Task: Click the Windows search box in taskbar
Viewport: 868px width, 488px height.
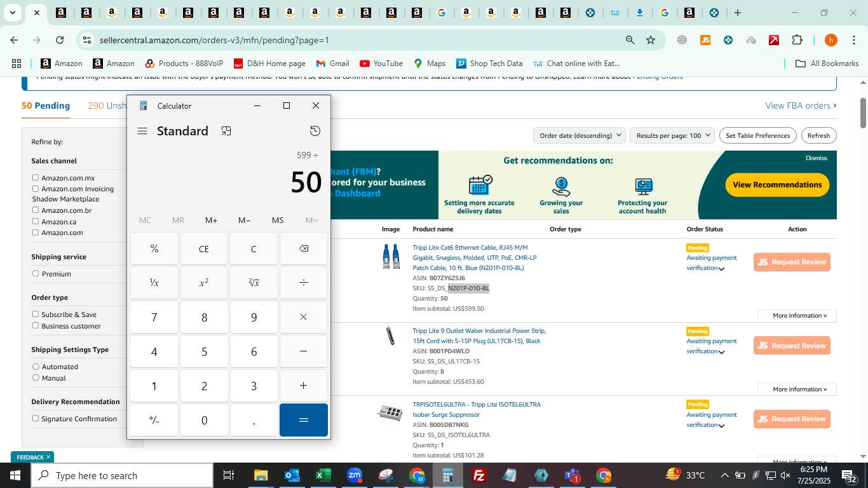Action: [x=122, y=475]
